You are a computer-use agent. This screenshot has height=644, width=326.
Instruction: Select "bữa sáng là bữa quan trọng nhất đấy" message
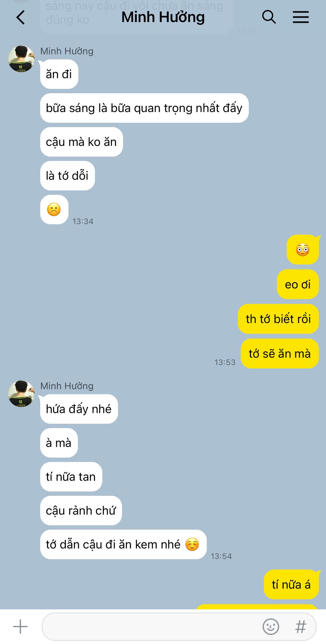tap(144, 108)
